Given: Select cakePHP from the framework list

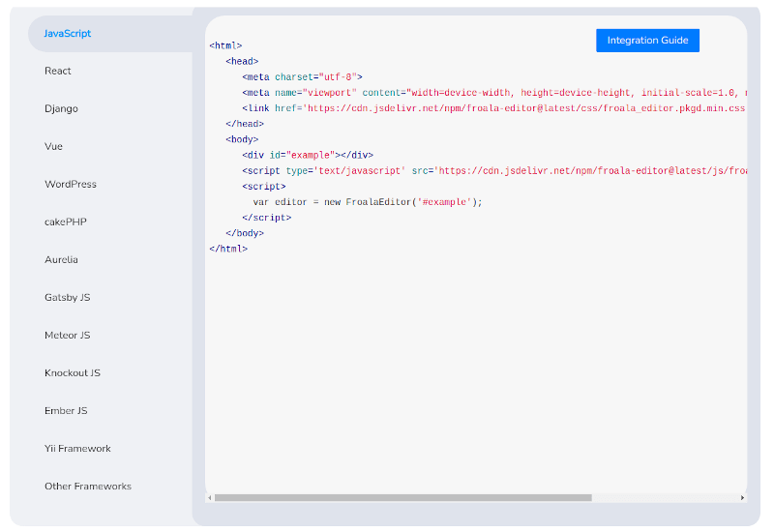Looking at the screenshot, I should point(66,222).
